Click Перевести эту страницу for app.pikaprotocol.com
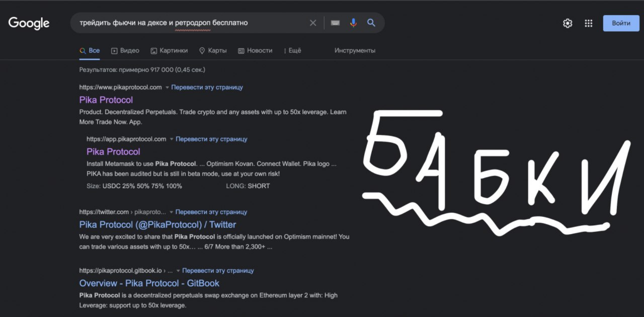 (x=211, y=139)
